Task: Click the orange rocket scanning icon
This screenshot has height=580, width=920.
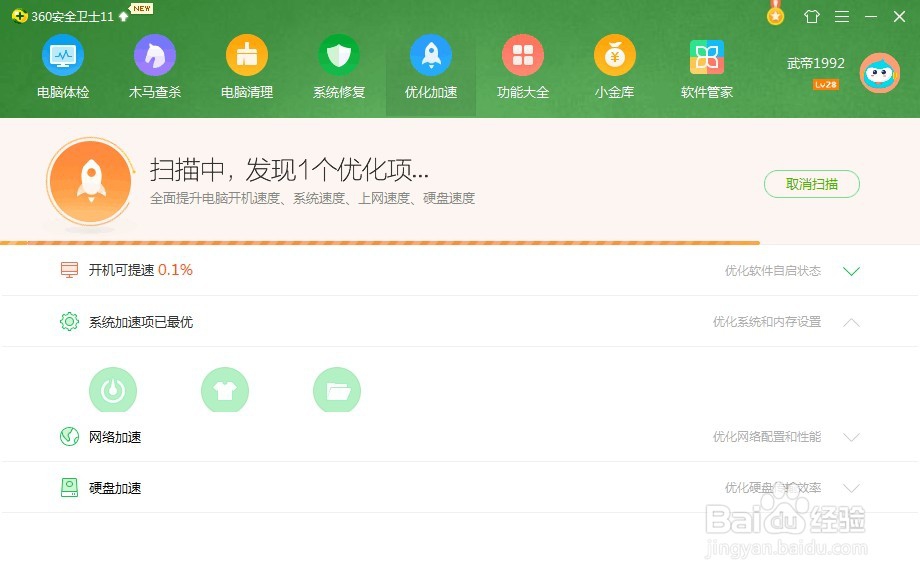Action: pos(90,182)
